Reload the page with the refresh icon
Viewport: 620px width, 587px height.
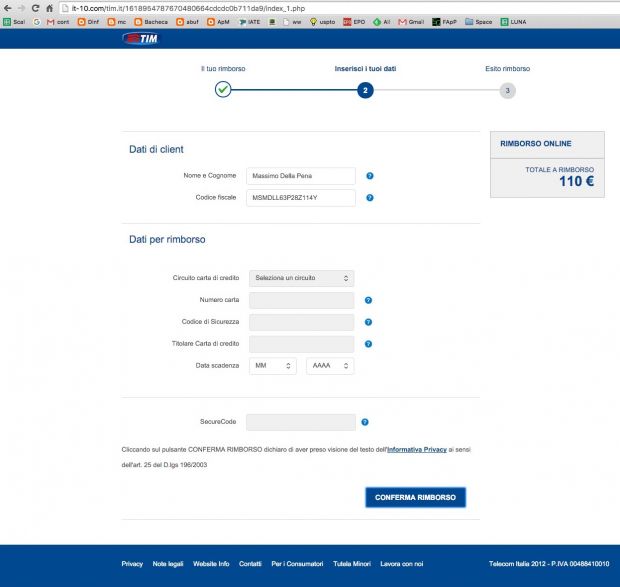tap(35, 8)
